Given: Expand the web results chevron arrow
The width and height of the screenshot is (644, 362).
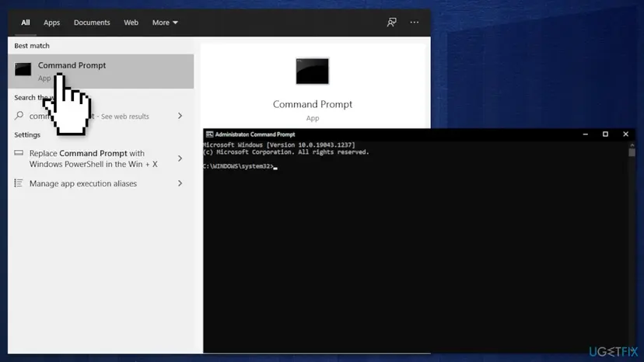Looking at the screenshot, I should coord(180,117).
